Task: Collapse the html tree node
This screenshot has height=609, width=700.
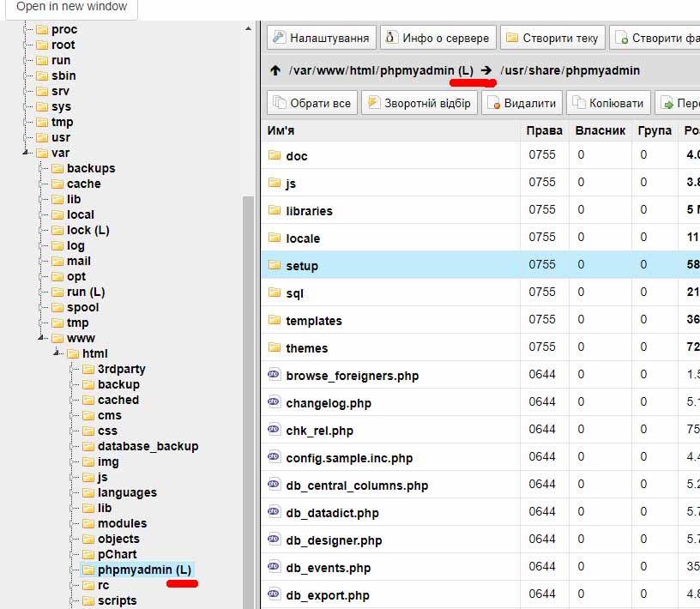Action: point(57,353)
